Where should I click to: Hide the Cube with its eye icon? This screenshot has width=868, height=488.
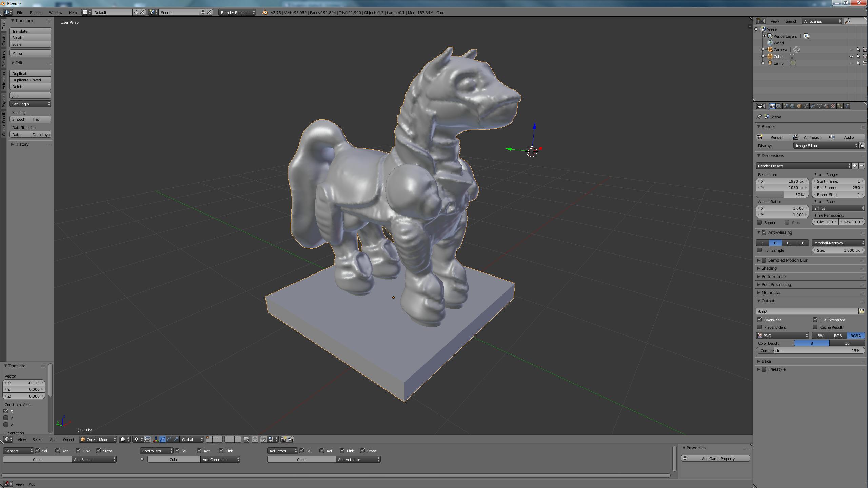pos(851,56)
